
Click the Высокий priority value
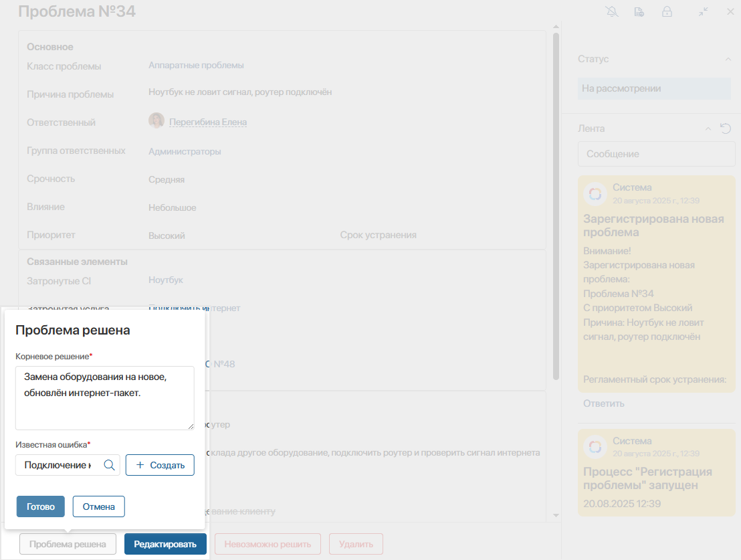pyautogui.click(x=167, y=236)
